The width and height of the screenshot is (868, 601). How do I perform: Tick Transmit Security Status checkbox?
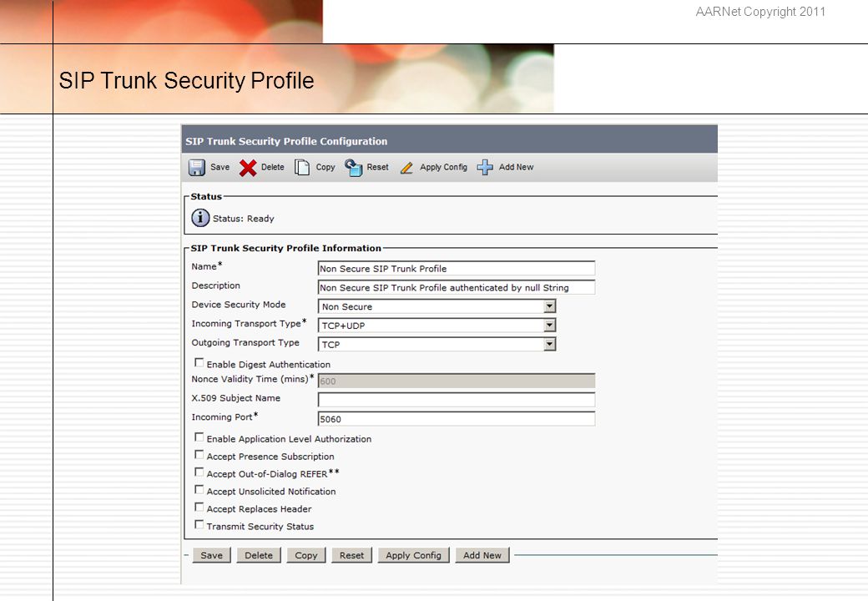(x=199, y=525)
